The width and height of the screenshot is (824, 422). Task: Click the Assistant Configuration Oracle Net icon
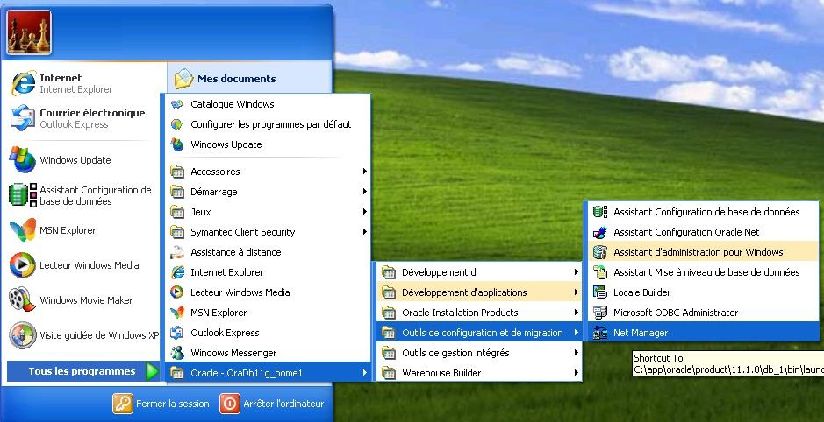600,232
